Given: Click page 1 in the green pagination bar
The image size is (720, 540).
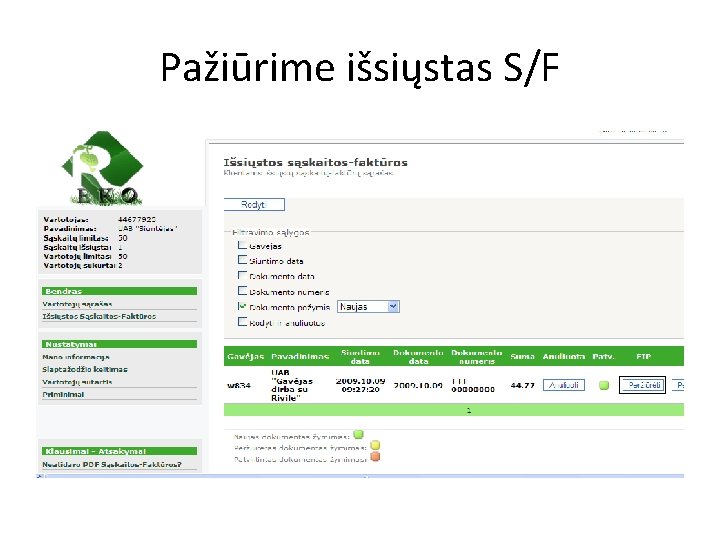Looking at the screenshot, I should (x=469, y=411).
